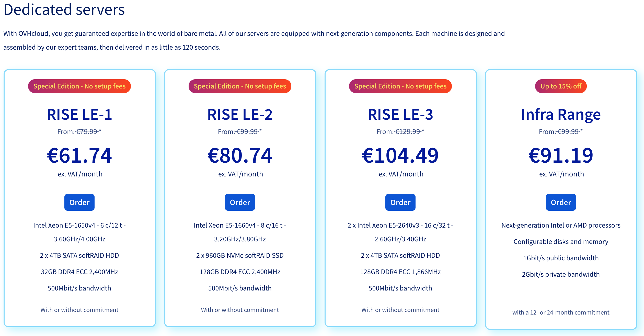
Task: Click the RISE LE-1 heading
Action: pyautogui.click(x=79, y=114)
